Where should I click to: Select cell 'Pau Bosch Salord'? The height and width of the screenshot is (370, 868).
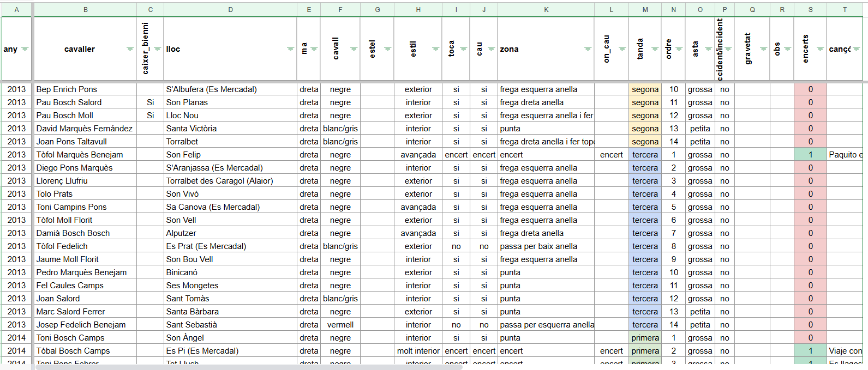click(85, 102)
